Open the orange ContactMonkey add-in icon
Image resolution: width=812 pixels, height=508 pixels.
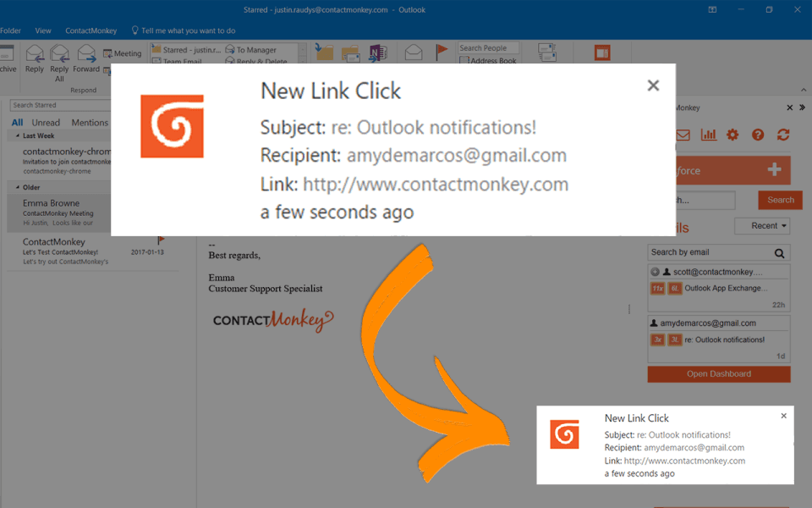pos(602,52)
